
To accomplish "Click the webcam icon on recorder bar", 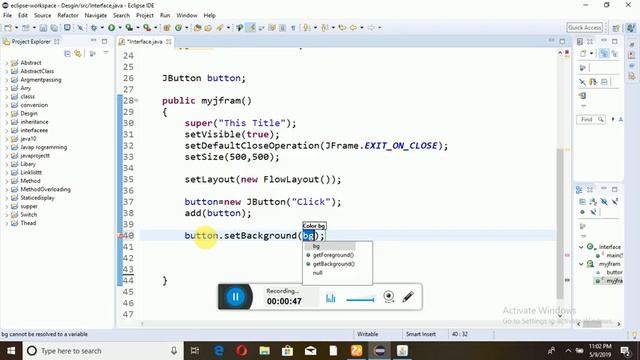I will pos(389,297).
